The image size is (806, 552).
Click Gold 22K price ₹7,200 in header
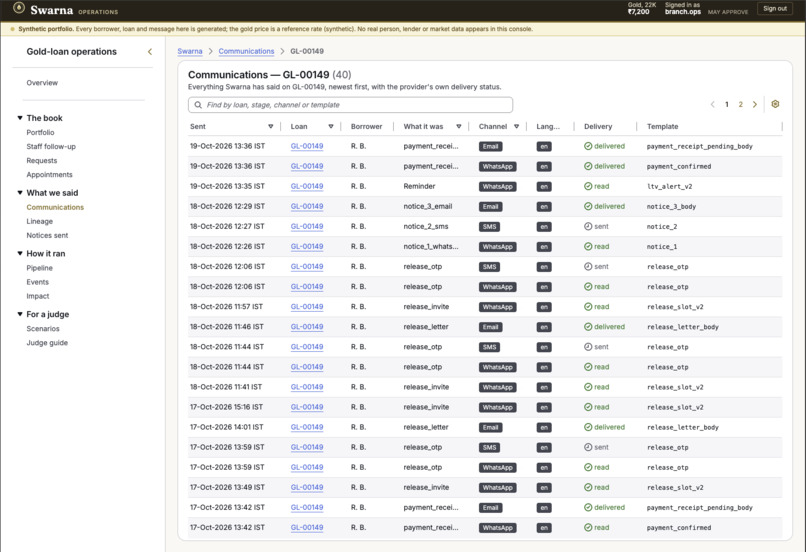pyautogui.click(x=638, y=11)
